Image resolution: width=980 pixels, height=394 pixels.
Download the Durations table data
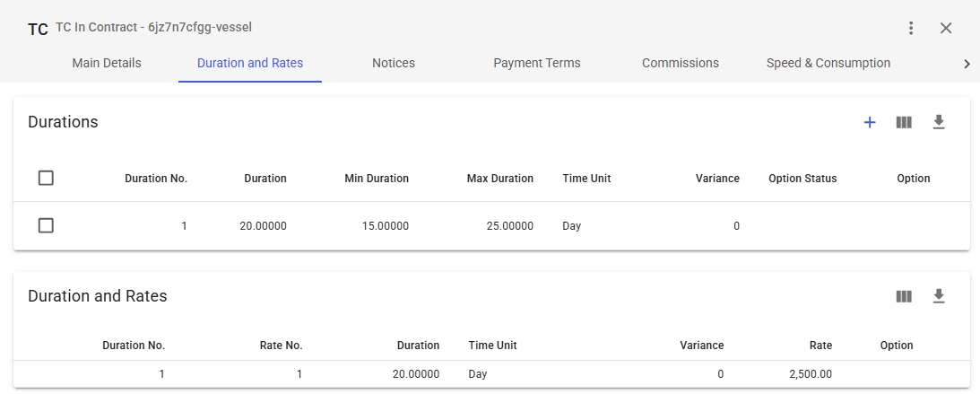(x=939, y=122)
